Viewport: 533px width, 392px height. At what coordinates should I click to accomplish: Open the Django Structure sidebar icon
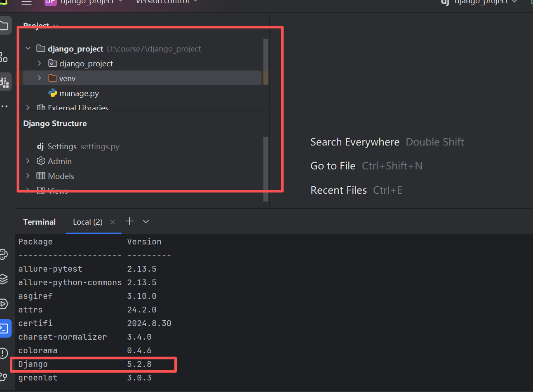pos(5,82)
